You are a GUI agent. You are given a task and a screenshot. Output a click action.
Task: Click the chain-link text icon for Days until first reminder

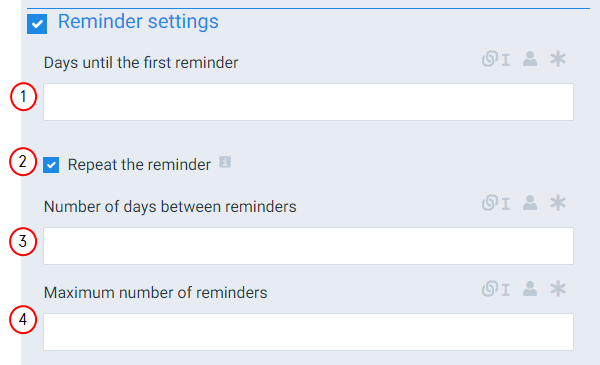(x=496, y=59)
